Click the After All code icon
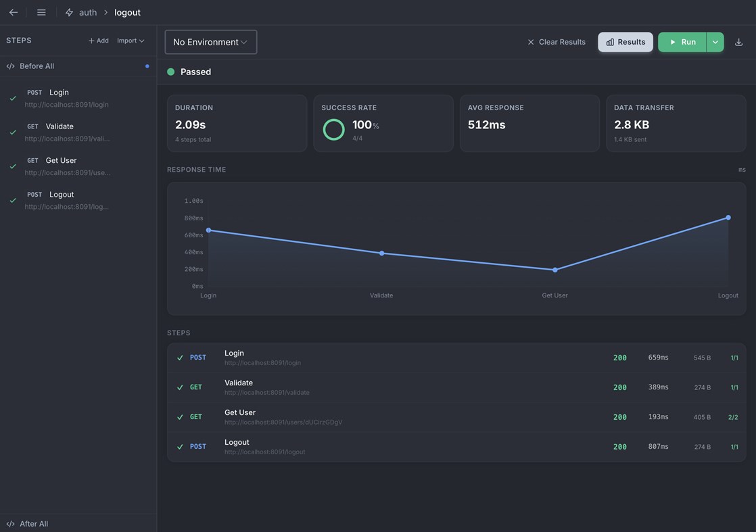The height and width of the screenshot is (532, 756). click(11, 524)
